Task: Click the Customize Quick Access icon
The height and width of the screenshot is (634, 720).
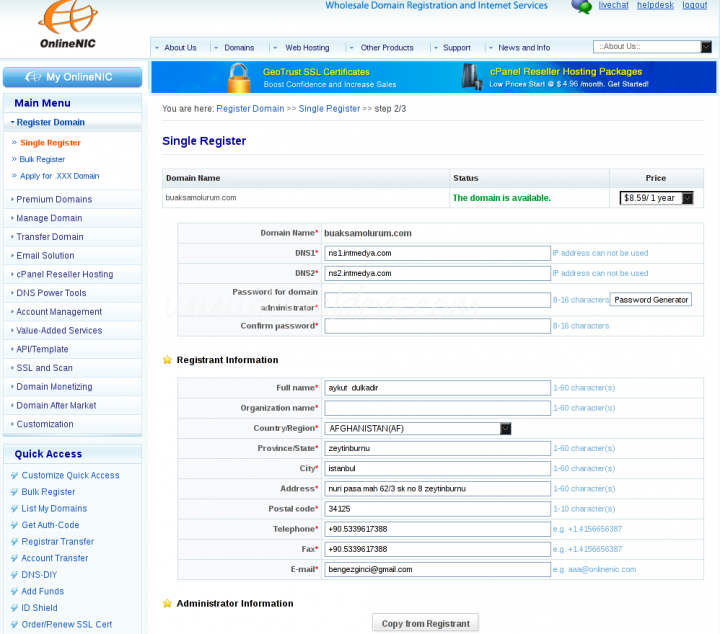Action: click(x=14, y=476)
